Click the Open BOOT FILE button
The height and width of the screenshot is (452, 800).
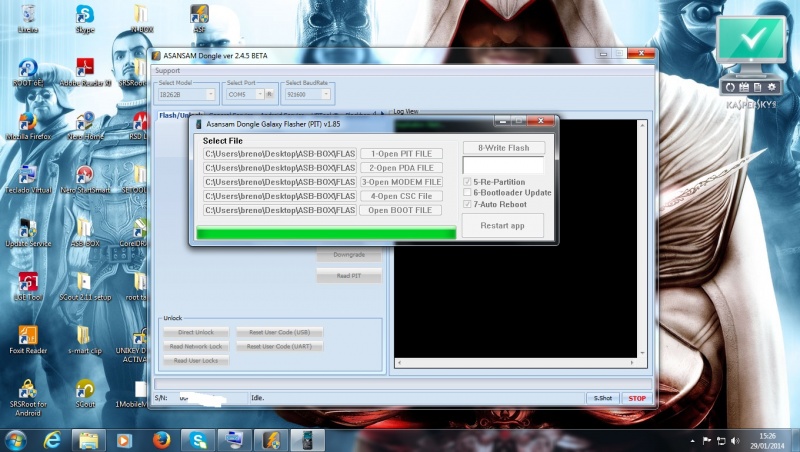click(401, 210)
